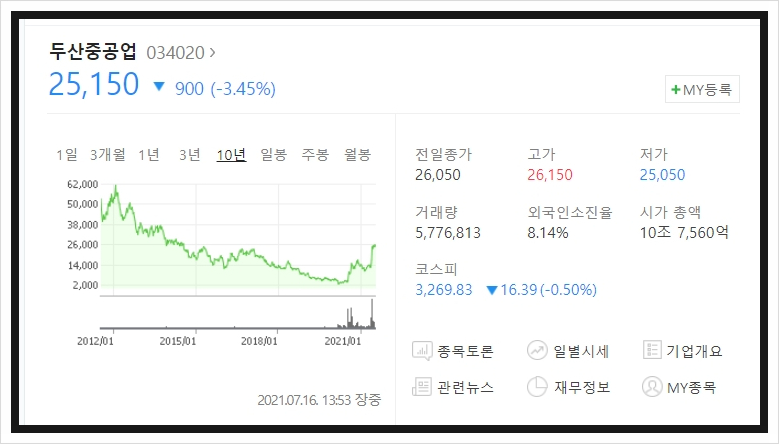Open the MY종목 person icon
Screen dimensions: 779x444
pyautogui.click(x=652, y=386)
